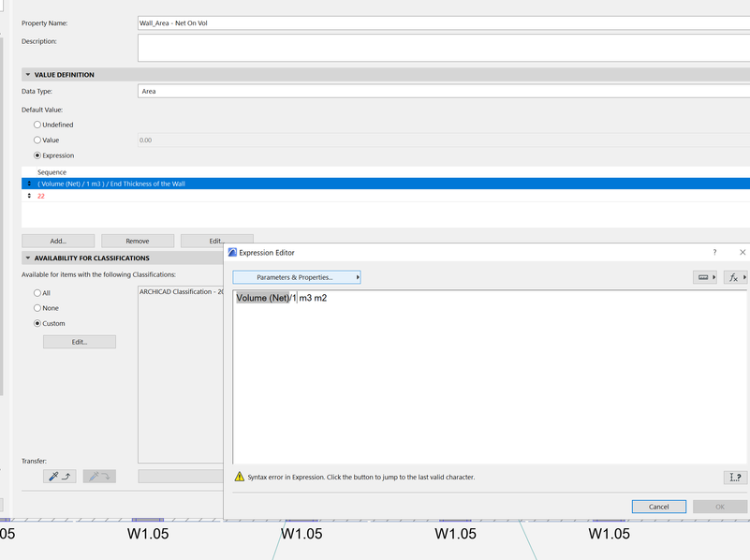Click the disabled 0.00 value field

[x=444, y=140]
